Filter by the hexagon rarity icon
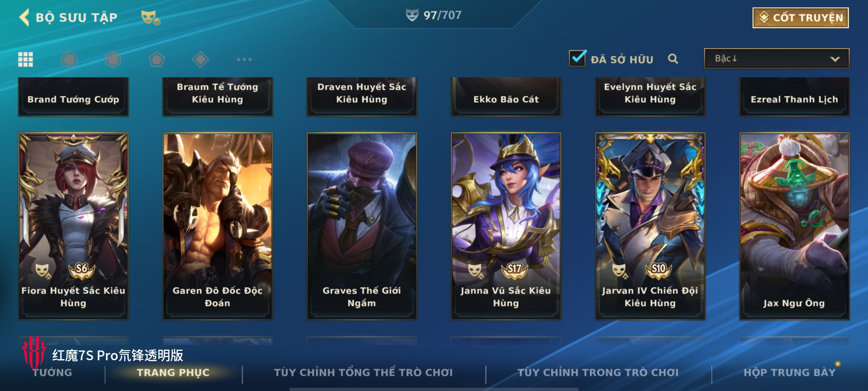Screen dimensions: 868x391 113,59
